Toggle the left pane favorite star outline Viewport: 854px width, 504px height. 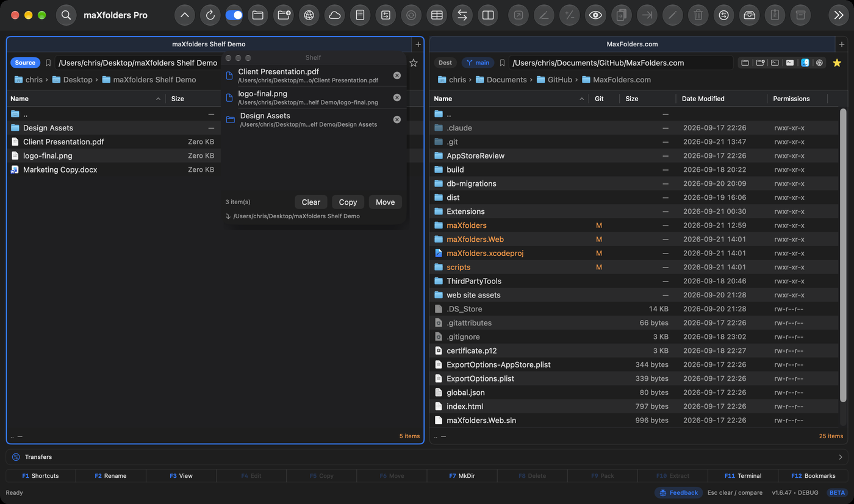pos(414,63)
